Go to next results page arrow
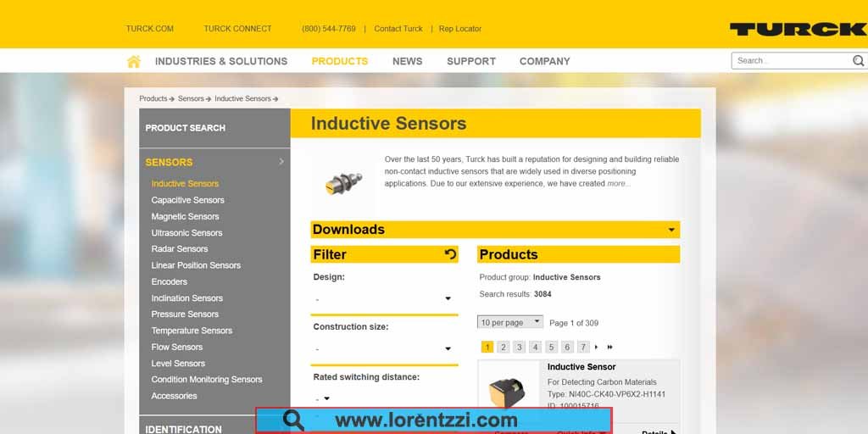The image size is (868, 434). tap(596, 347)
